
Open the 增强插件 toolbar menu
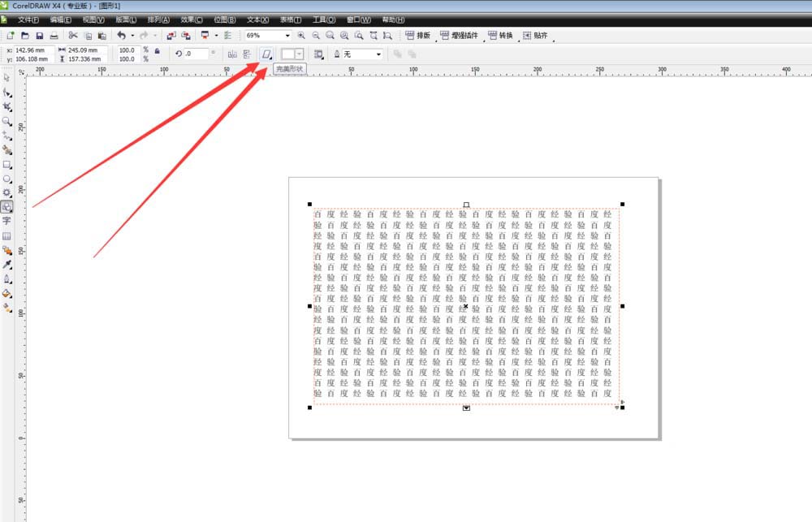click(x=459, y=35)
